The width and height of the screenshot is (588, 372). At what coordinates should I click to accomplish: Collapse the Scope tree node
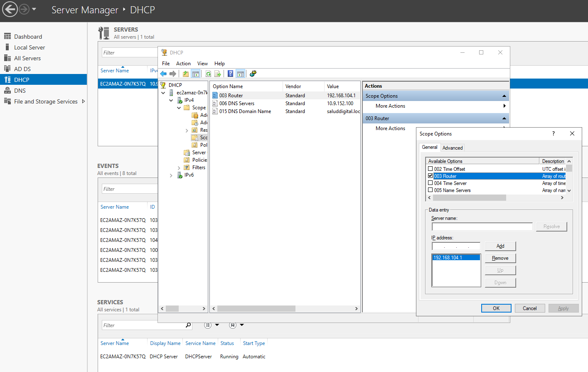click(x=179, y=108)
